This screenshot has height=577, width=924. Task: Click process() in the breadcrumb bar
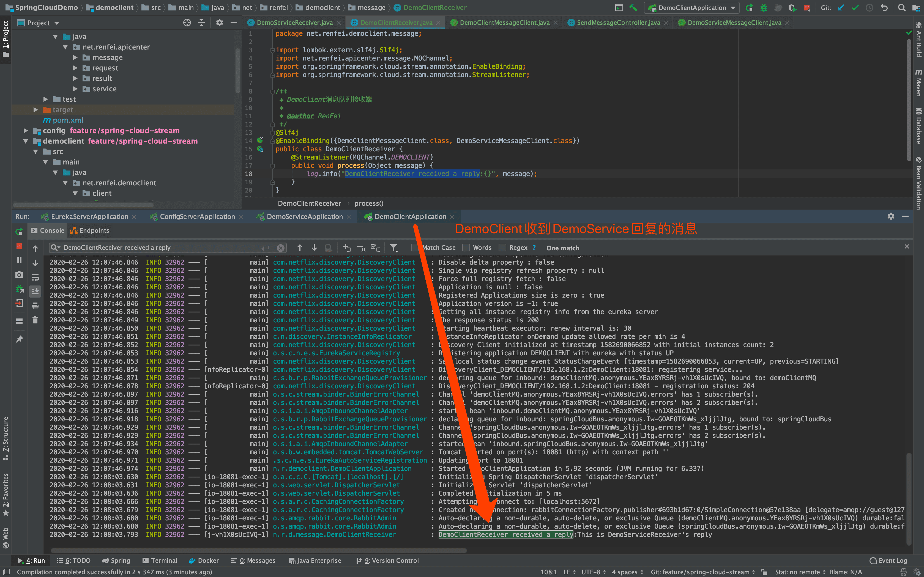click(x=368, y=204)
